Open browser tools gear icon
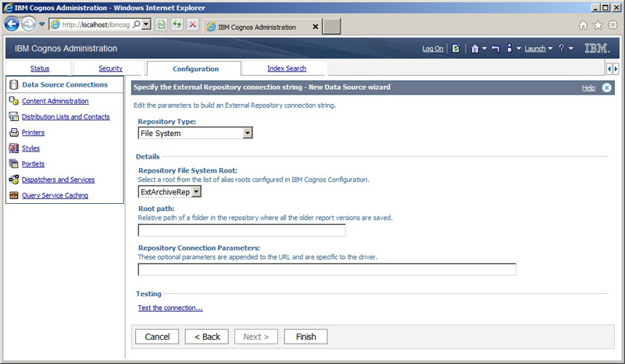 point(613,25)
